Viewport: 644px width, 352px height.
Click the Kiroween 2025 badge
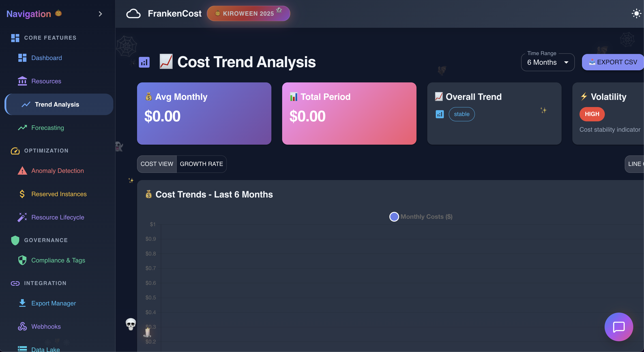248,13
